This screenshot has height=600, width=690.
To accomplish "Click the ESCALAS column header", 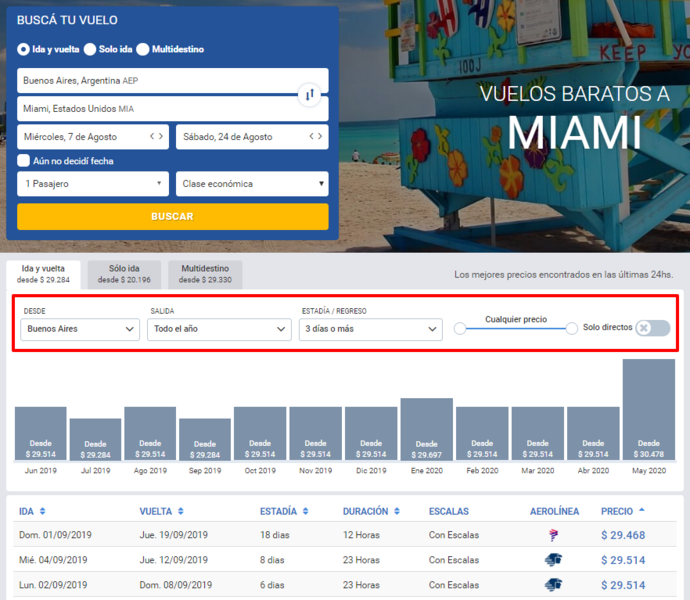I will [x=448, y=512].
